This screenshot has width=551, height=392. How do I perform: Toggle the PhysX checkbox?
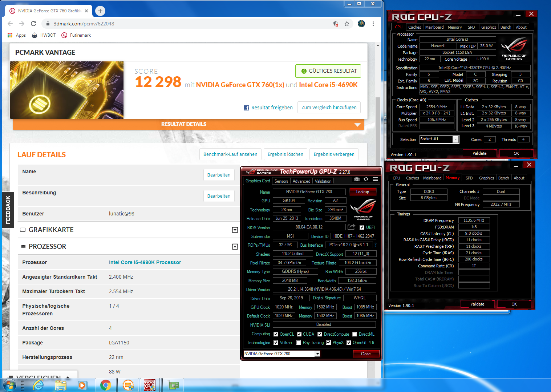click(x=329, y=343)
